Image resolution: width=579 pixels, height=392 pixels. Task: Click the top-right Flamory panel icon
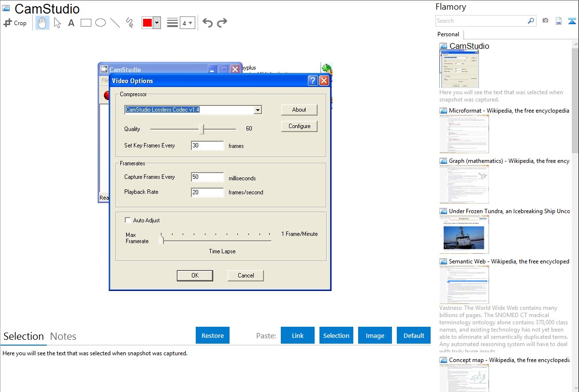pos(572,21)
